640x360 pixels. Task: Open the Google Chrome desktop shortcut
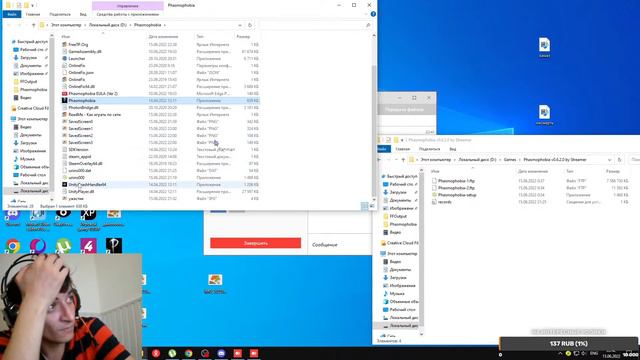(x=13, y=246)
